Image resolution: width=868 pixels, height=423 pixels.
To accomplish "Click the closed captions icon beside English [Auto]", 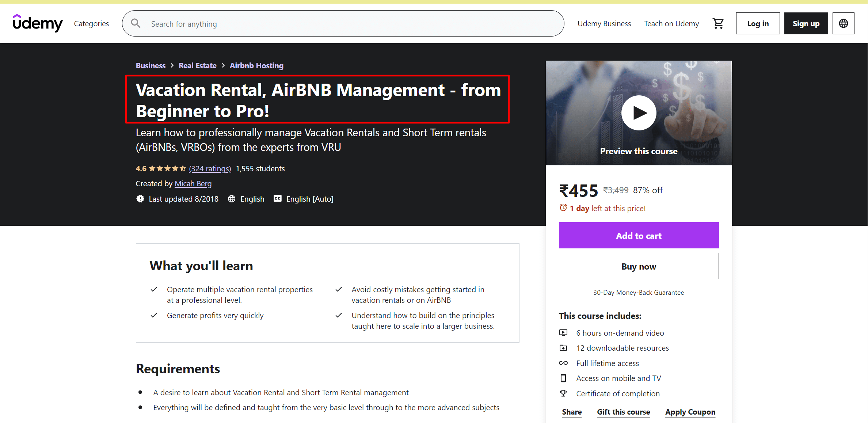I will [x=278, y=198].
